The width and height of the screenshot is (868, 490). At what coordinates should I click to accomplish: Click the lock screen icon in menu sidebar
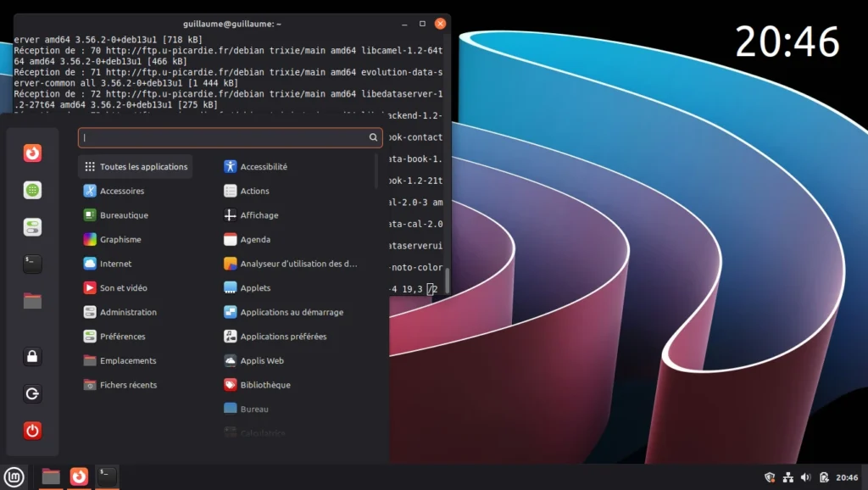pyautogui.click(x=32, y=357)
